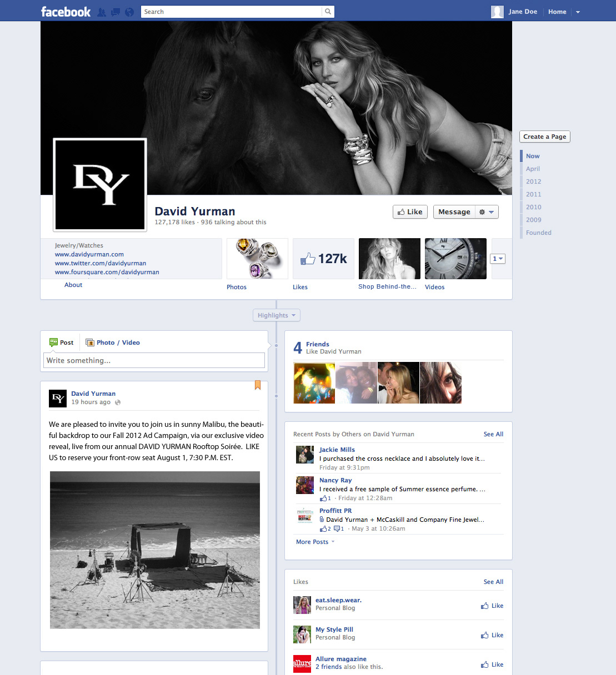Image resolution: width=616 pixels, height=675 pixels.
Task: Jump to 2009 on timeline
Action: pos(533,220)
